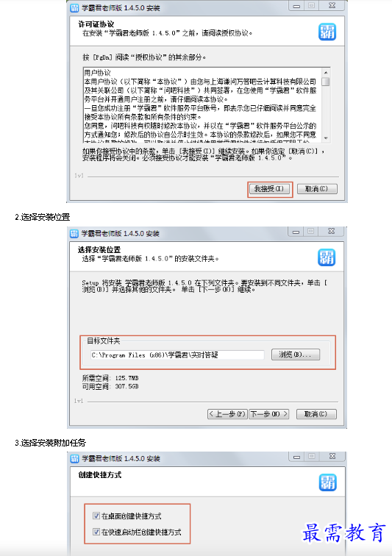Click the 学霸君 logo in the license dialog header
This screenshot has width=392, height=556.
coord(327,32)
